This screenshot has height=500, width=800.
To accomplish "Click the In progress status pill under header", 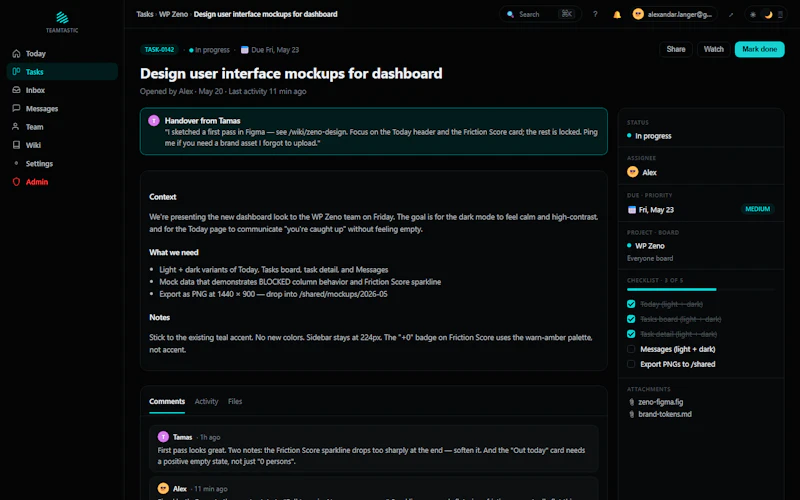I will pyautogui.click(x=209, y=49).
